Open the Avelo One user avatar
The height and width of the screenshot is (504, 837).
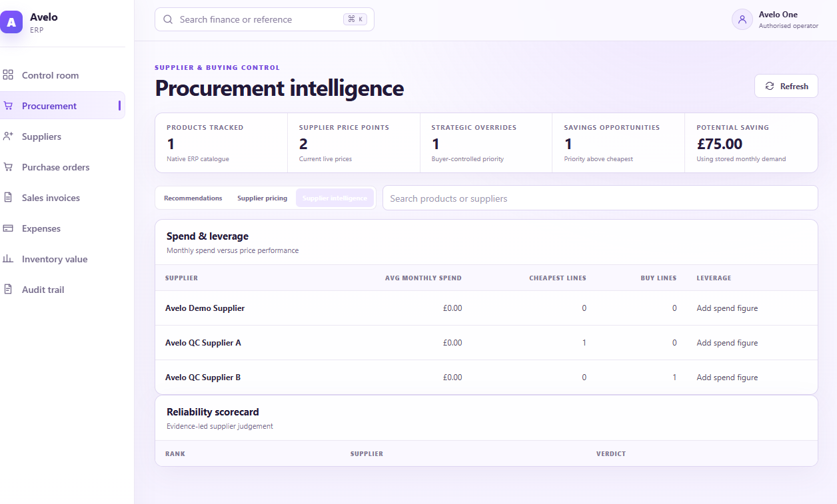pyautogui.click(x=742, y=19)
